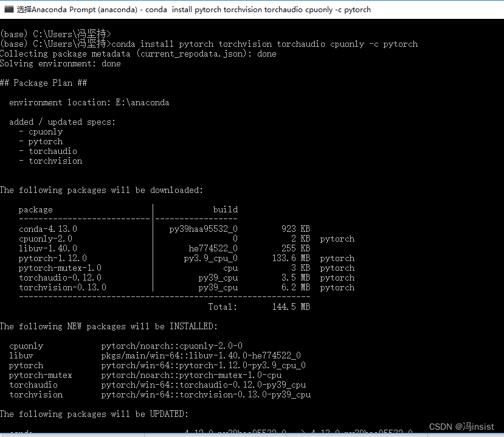Click the 'torchaudio-0.12.0' package row

point(187,278)
